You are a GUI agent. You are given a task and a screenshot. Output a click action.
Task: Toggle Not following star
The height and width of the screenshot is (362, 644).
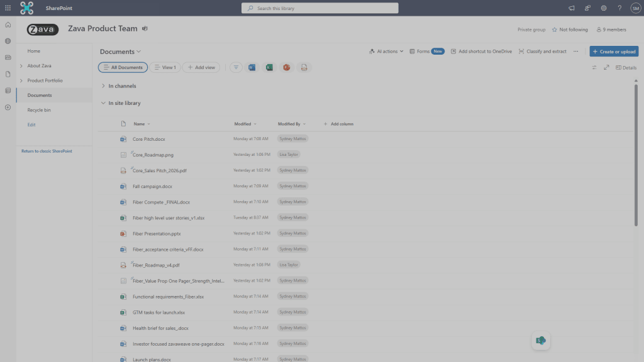[570, 30]
